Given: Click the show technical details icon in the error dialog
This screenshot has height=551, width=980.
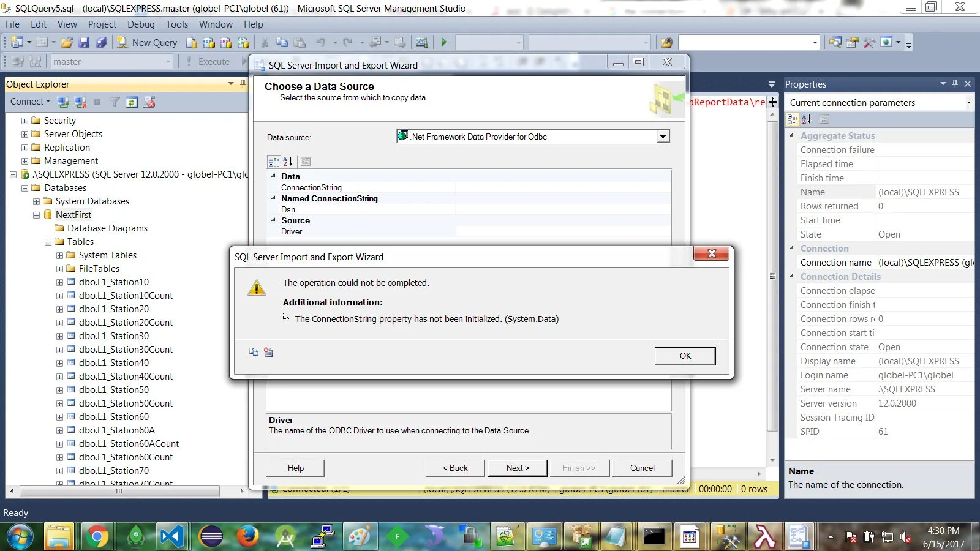Looking at the screenshot, I should point(268,352).
